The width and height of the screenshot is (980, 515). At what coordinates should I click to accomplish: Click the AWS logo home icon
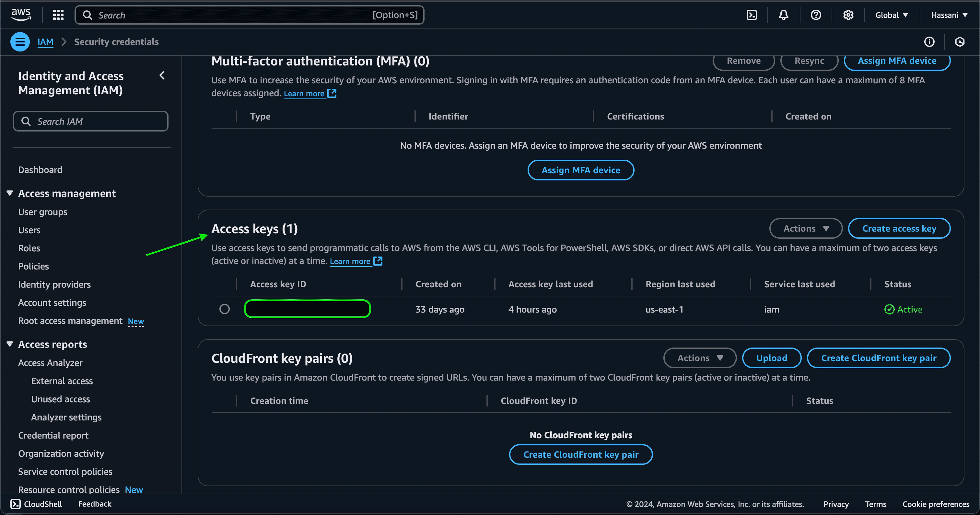pos(21,15)
